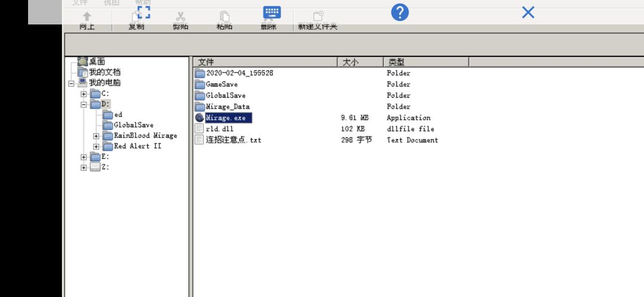
Task: Expand the Red Alert II tree folder
Action: coord(96,147)
